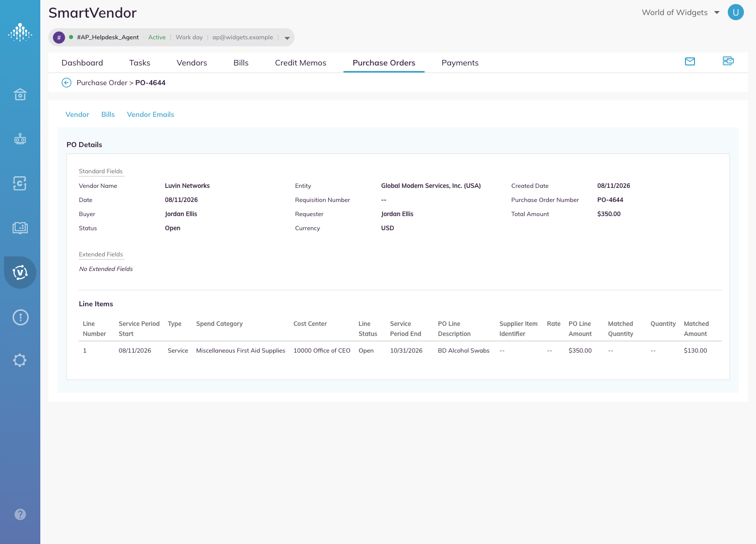This screenshot has width=756, height=544.
Task: Click the Matched Amount column header
Action: [x=696, y=329]
